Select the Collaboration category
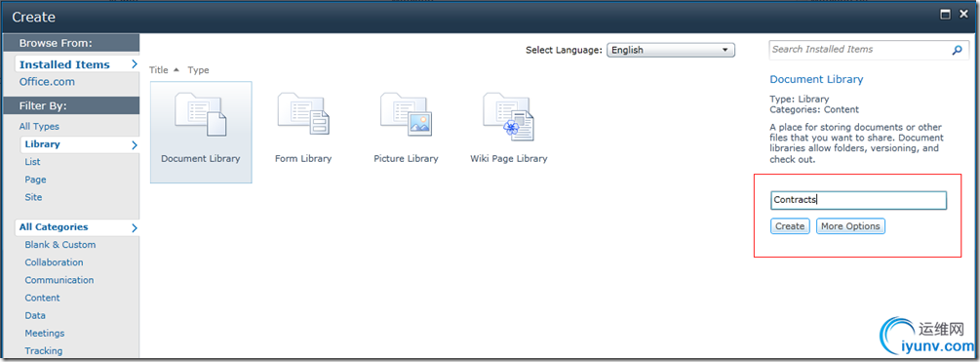The image size is (980, 362). tap(54, 262)
